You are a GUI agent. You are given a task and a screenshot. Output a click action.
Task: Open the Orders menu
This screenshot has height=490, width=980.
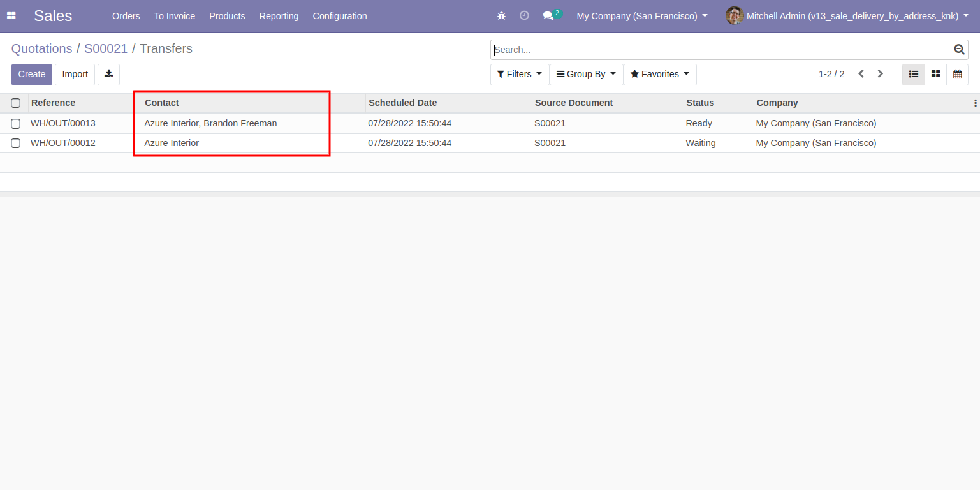[x=126, y=16]
